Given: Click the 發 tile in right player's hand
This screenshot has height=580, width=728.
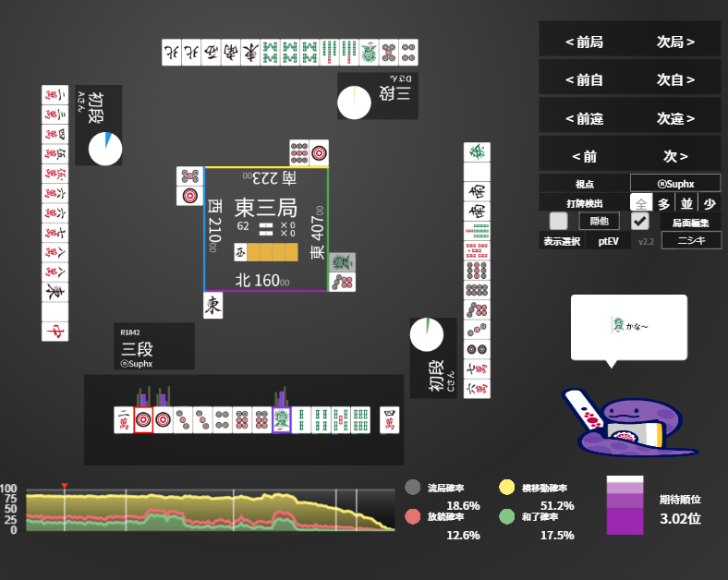Looking at the screenshot, I should (477, 151).
